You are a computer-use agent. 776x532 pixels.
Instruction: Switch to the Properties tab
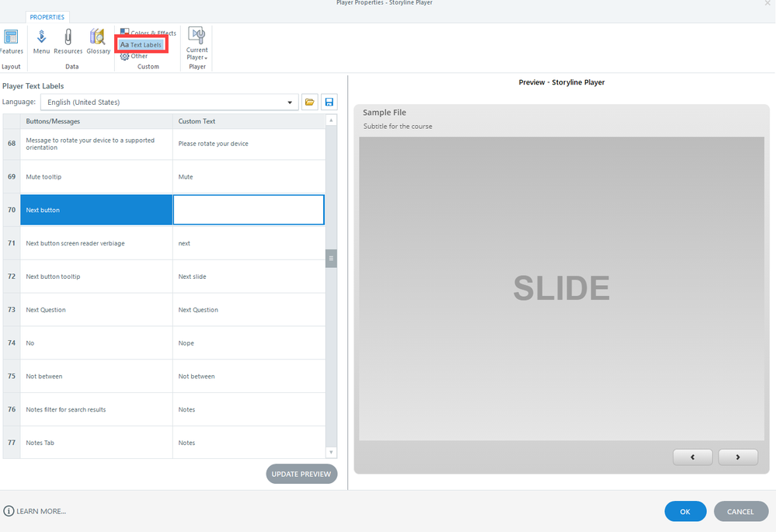47,17
